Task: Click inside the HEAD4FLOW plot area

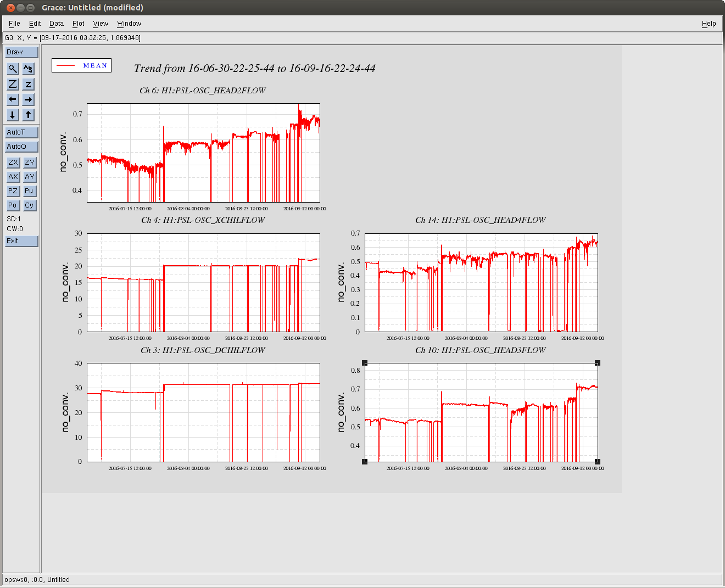Action: click(x=481, y=283)
